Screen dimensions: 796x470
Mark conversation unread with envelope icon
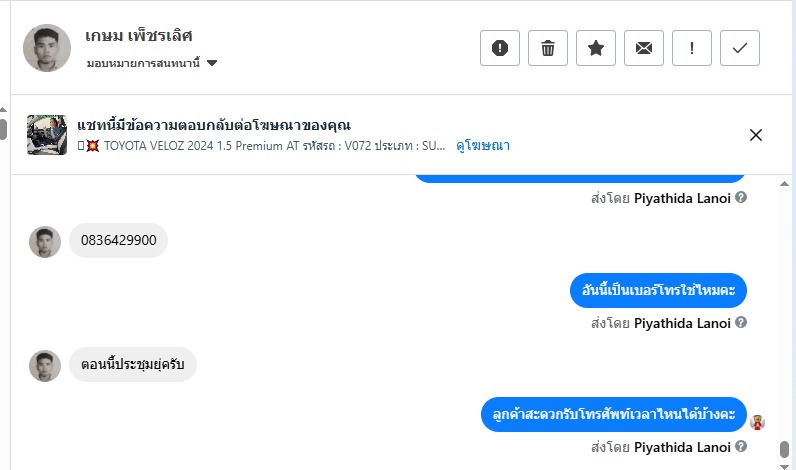point(644,48)
